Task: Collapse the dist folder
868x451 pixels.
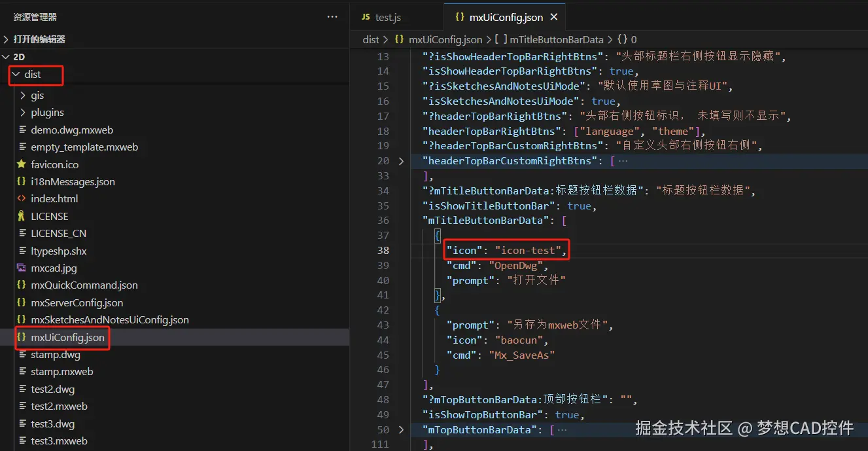Action: [x=16, y=75]
